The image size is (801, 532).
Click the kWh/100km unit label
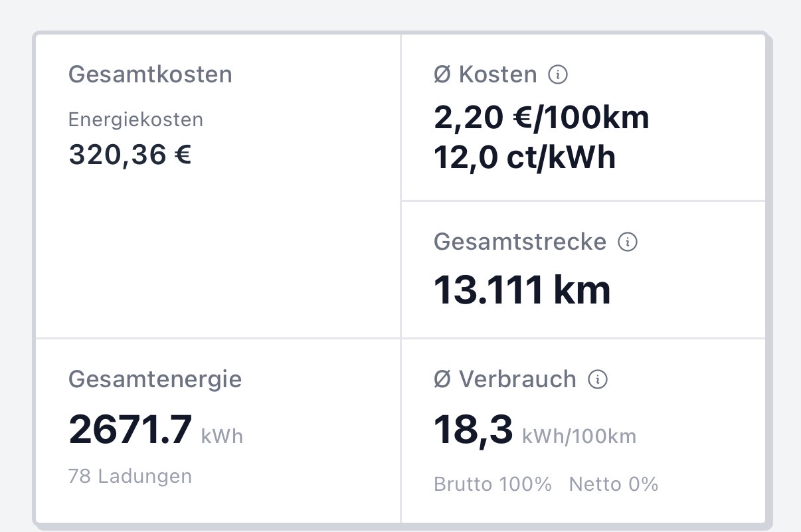[579, 436]
